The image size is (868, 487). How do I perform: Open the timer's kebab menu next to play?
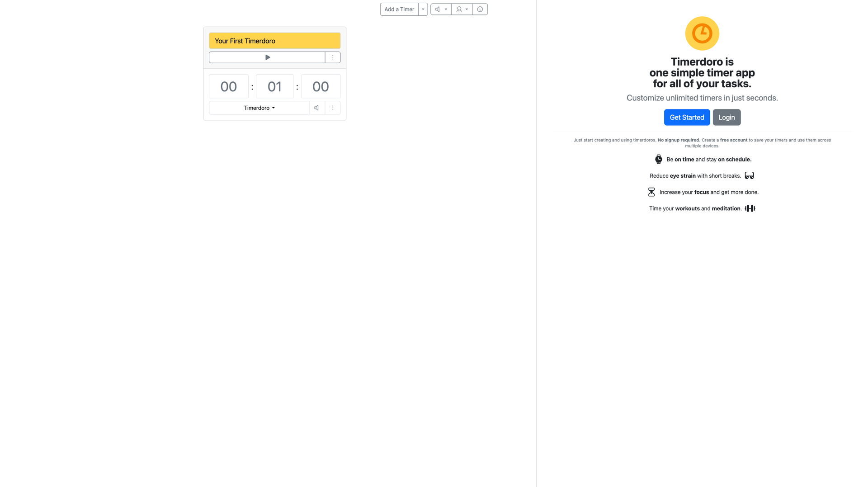point(332,57)
